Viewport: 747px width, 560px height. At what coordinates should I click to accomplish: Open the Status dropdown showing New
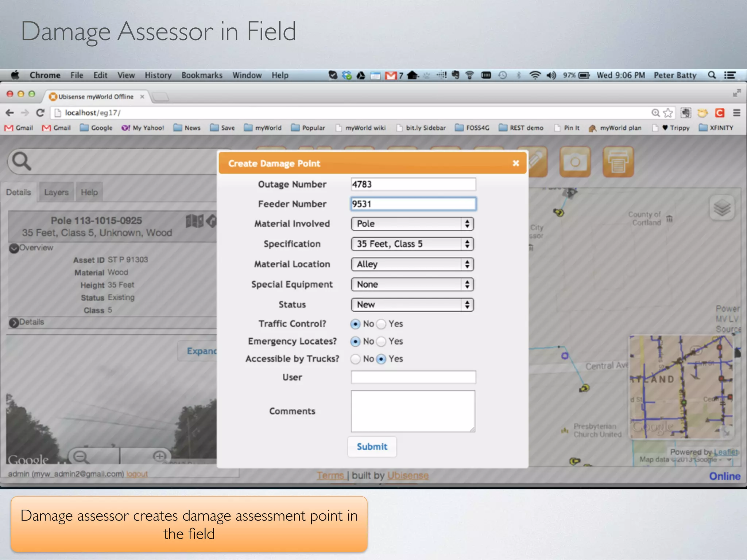click(x=412, y=305)
